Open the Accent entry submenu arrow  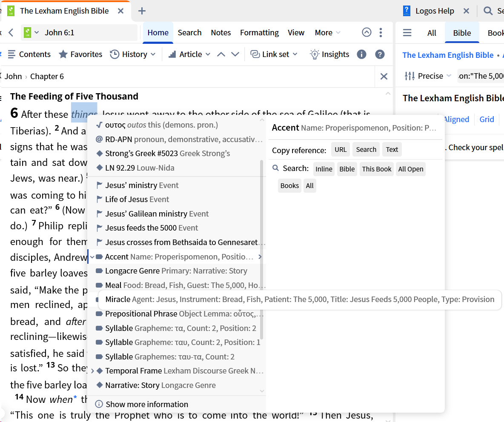click(260, 257)
